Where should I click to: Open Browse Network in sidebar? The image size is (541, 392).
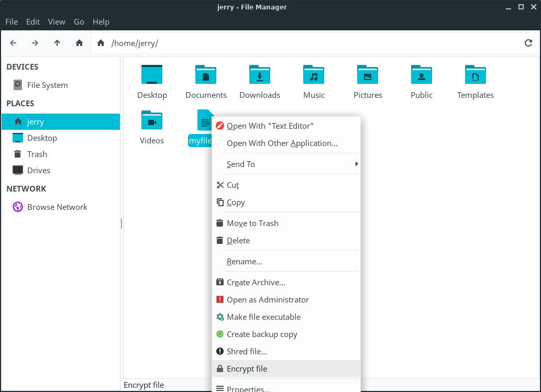pyautogui.click(x=57, y=207)
